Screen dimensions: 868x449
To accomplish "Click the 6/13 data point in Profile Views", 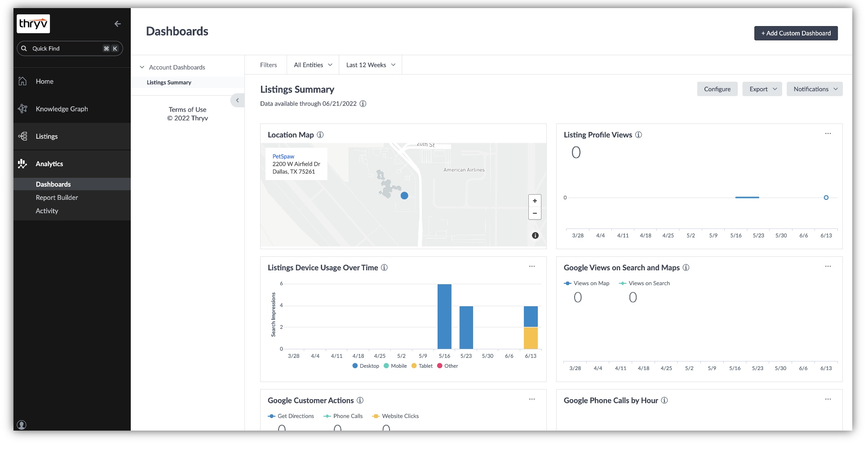I will [826, 198].
